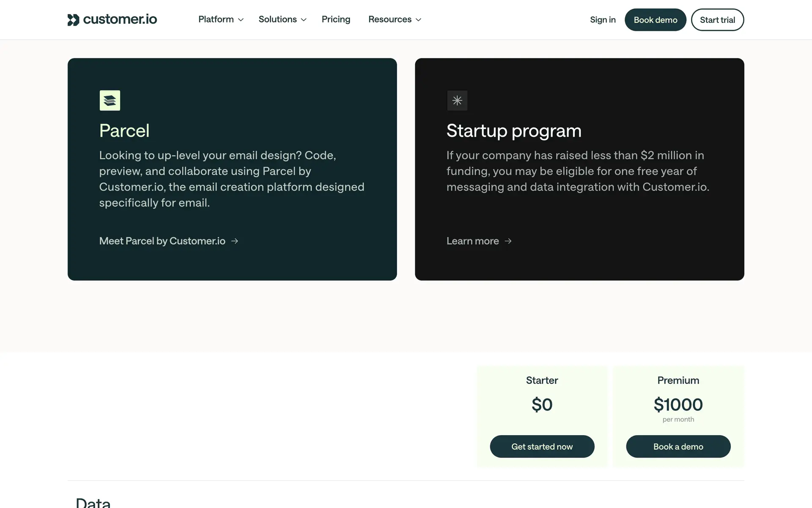The width and height of the screenshot is (812, 508).
Task: Expand the Solutions menu chevron
Action: [304, 20]
